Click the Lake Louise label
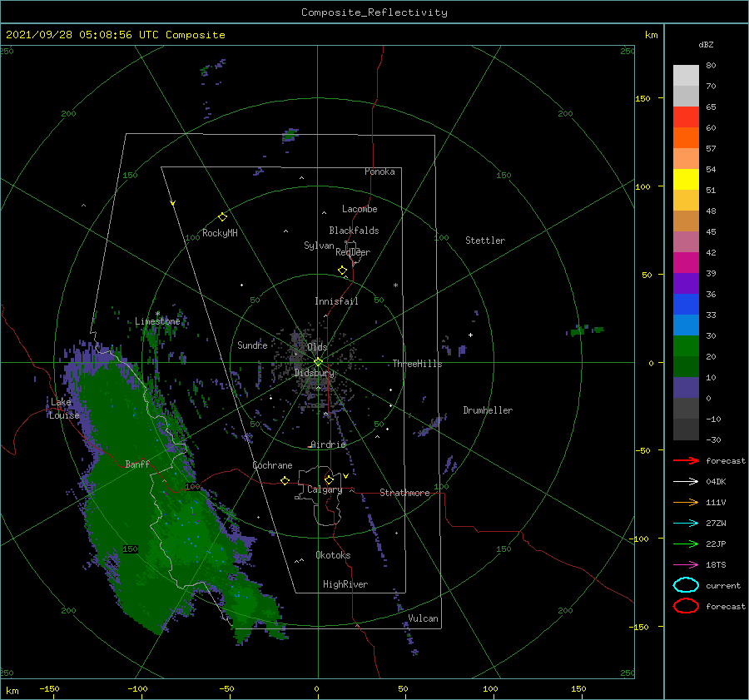This screenshot has height=700, width=749. coord(64,409)
